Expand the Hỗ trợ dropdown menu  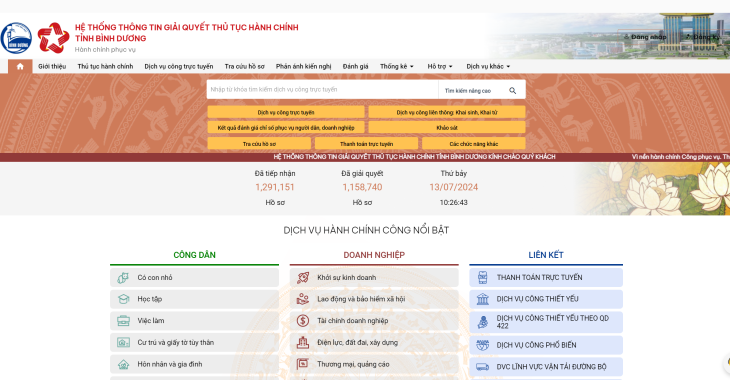point(440,67)
